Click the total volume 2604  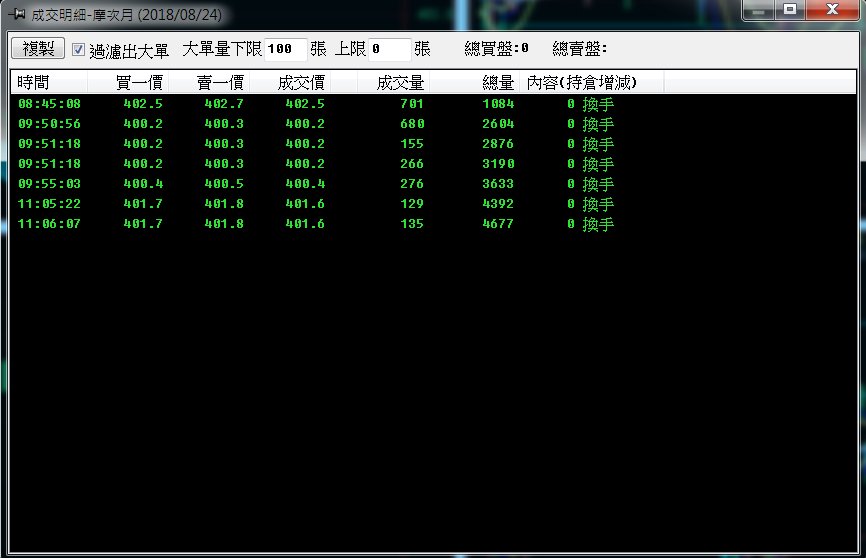[498, 124]
